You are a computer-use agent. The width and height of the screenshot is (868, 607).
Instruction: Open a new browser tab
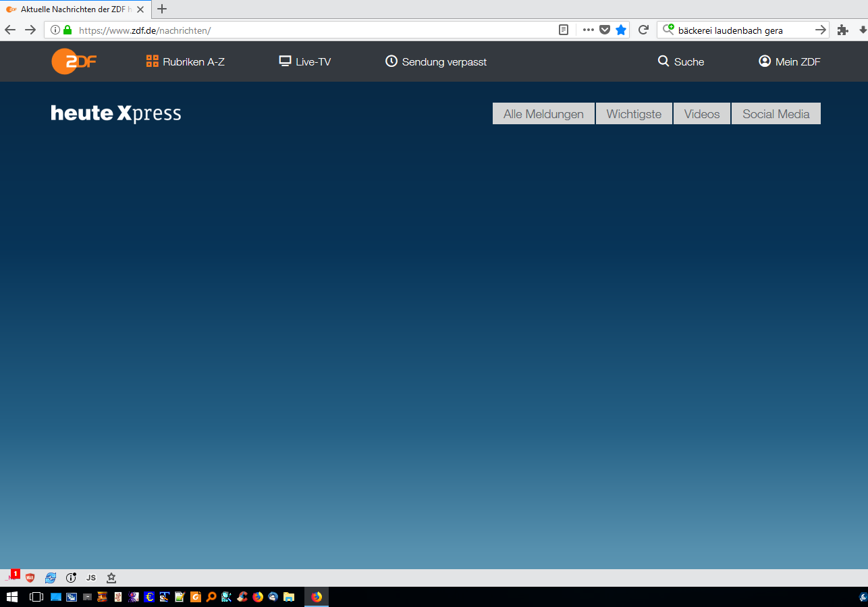162,9
